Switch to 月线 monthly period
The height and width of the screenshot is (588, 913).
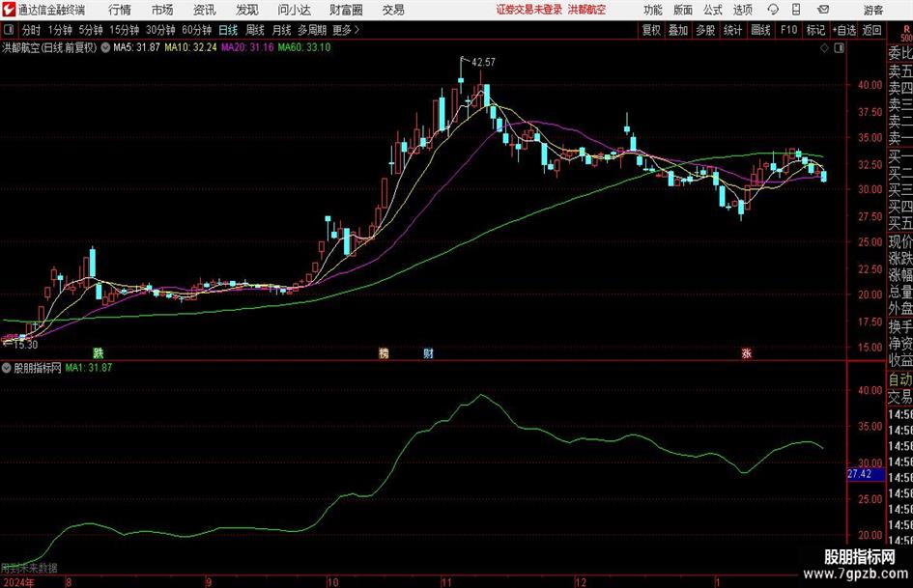(x=282, y=30)
